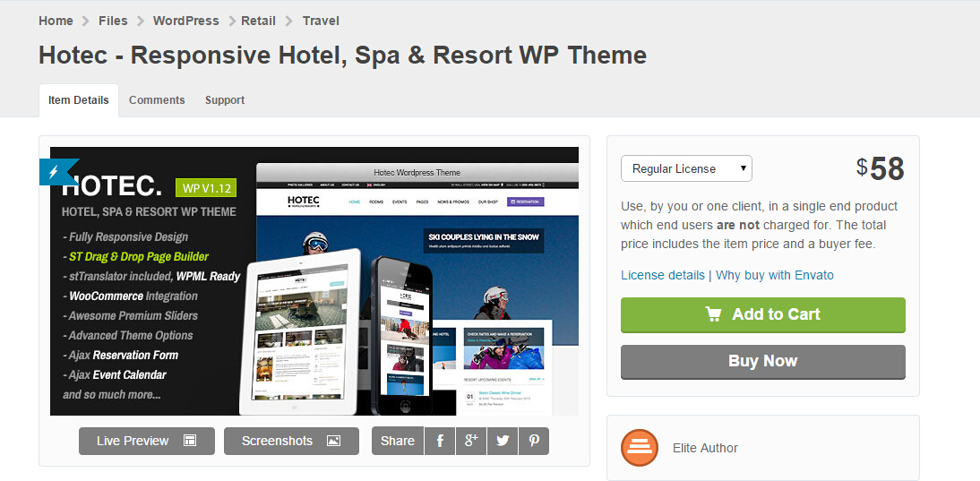Open the Why buy with Envato link

coord(774,276)
